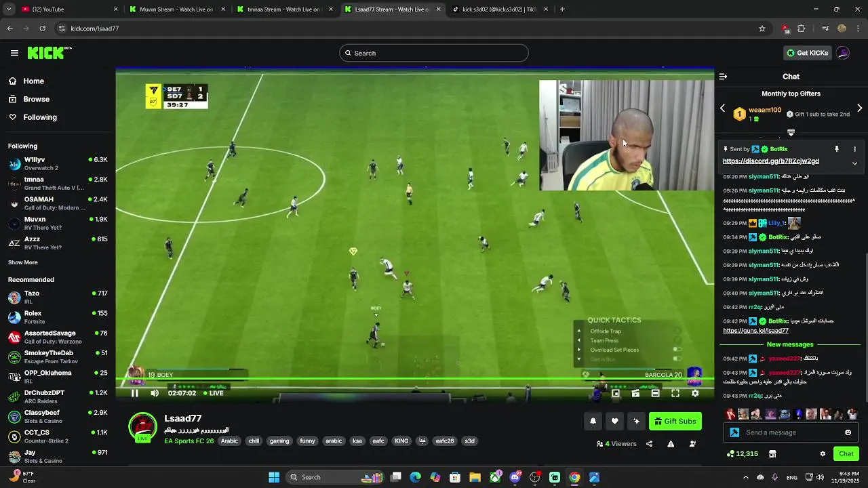Screen dimensions: 868x488
Task: Switch to the Muvxn Stream tab
Action: click(176, 9)
